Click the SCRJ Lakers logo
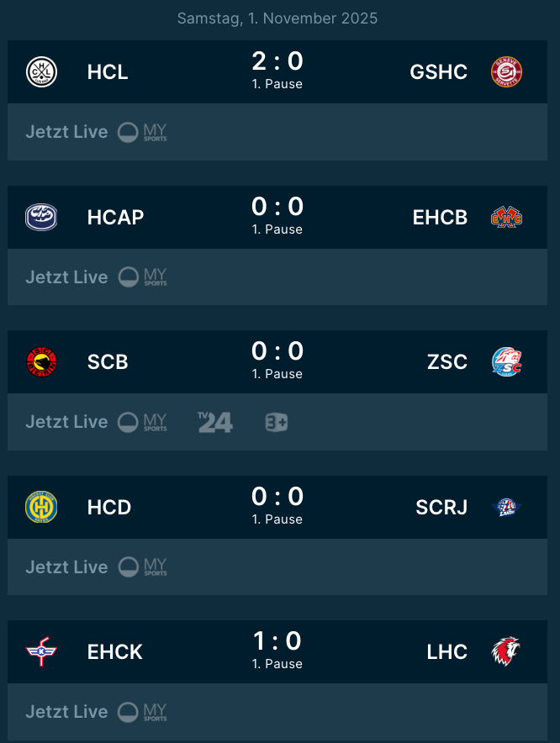Viewport: 560px width, 743px height. 507,507
